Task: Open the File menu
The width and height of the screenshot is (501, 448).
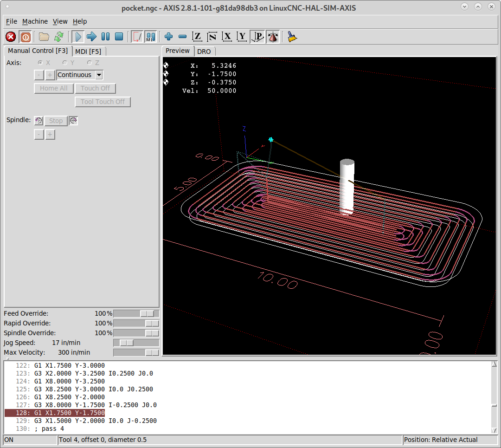Action: (x=12, y=21)
